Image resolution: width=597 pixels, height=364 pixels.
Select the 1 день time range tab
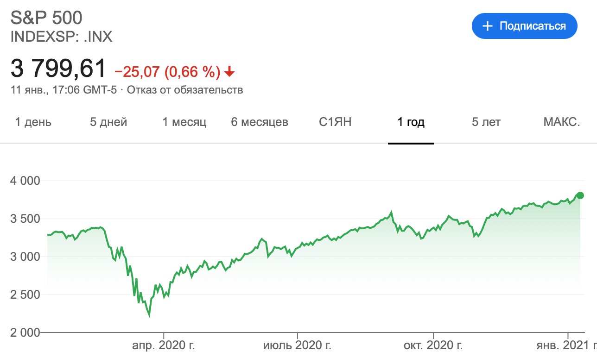[33, 122]
